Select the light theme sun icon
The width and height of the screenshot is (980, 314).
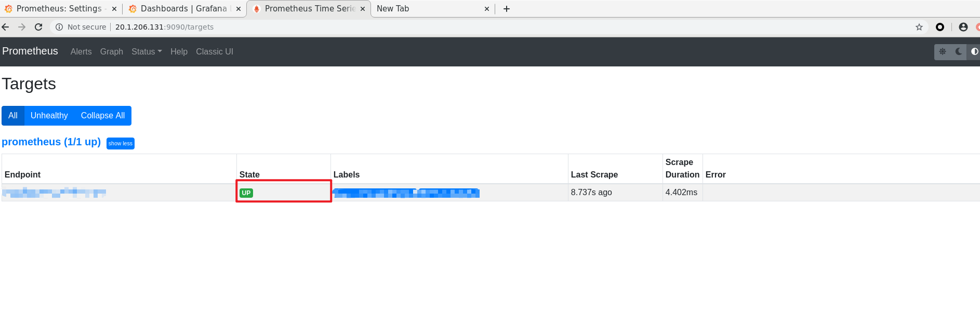click(x=943, y=52)
